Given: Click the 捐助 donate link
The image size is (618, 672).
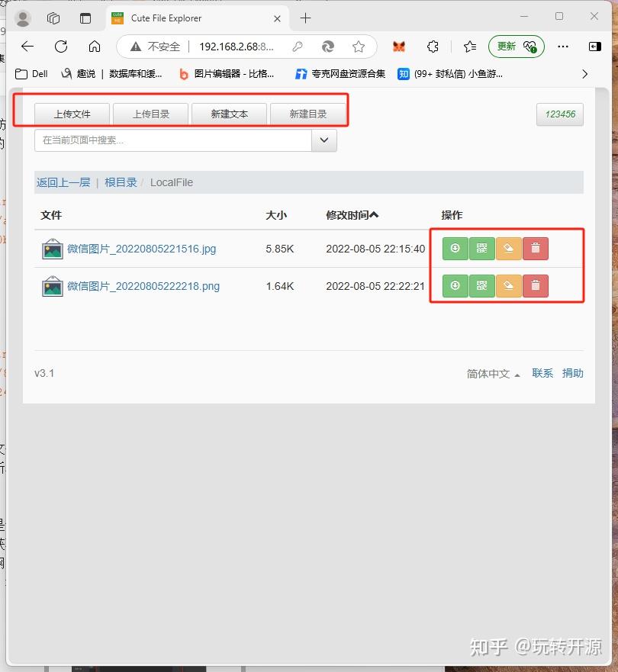Looking at the screenshot, I should [x=574, y=373].
